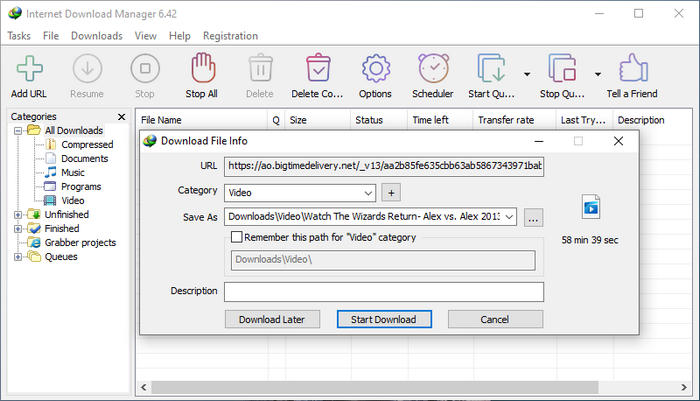The width and height of the screenshot is (700, 401).
Task: Open the Save As path dropdown
Action: pos(509,217)
